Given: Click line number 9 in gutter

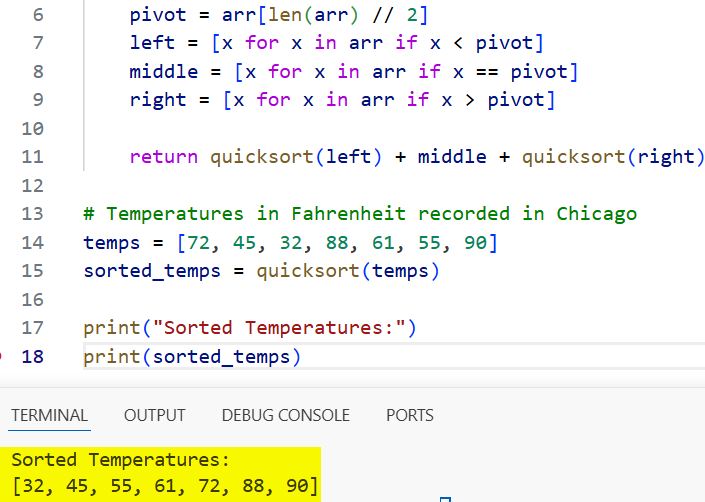Looking at the screenshot, I should tap(38, 100).
